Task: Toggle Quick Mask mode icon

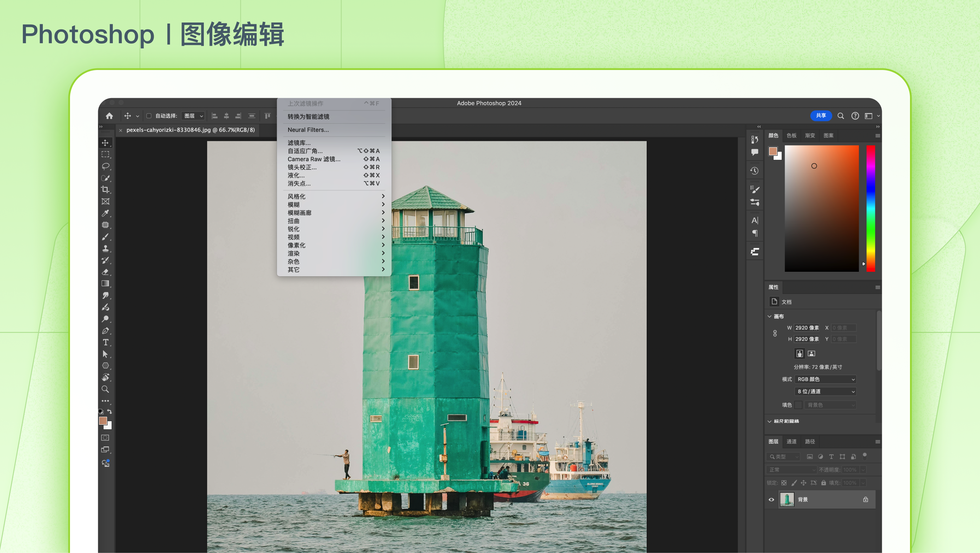Action: point(105,438)
